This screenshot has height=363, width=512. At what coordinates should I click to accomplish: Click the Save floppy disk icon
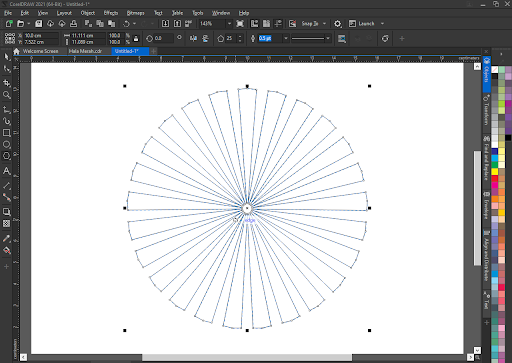tap(39, 24)
